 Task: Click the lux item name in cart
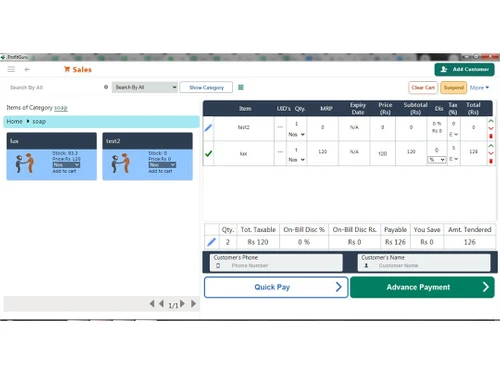coord(244,154)
